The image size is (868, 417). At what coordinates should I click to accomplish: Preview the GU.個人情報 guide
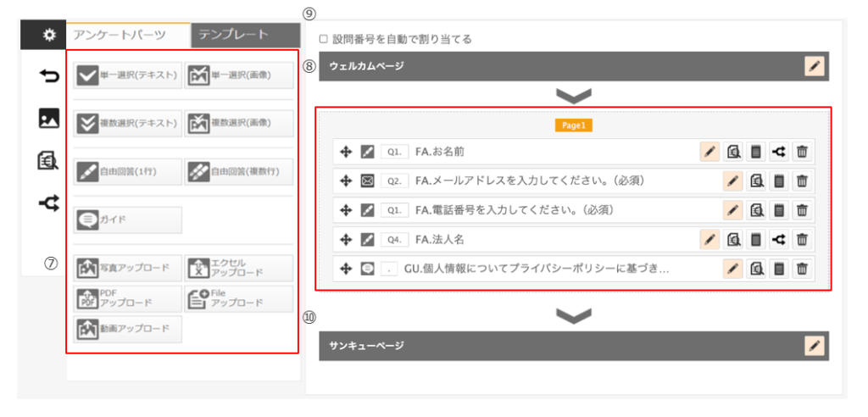757,270
